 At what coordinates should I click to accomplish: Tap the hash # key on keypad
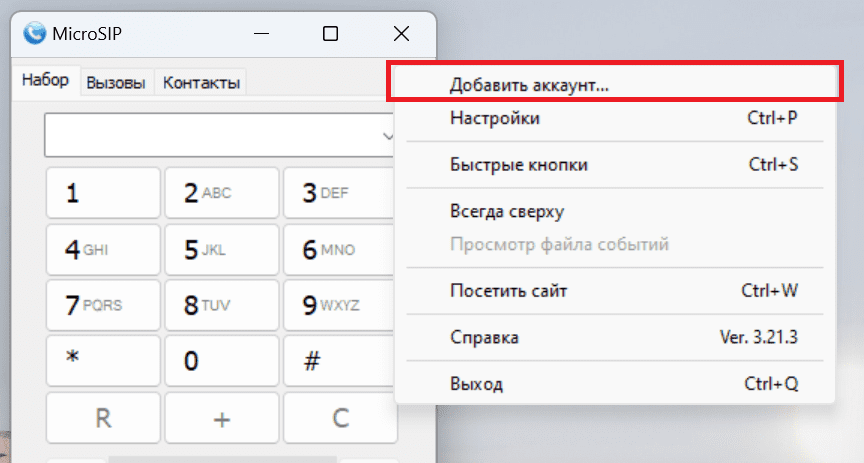340,361
